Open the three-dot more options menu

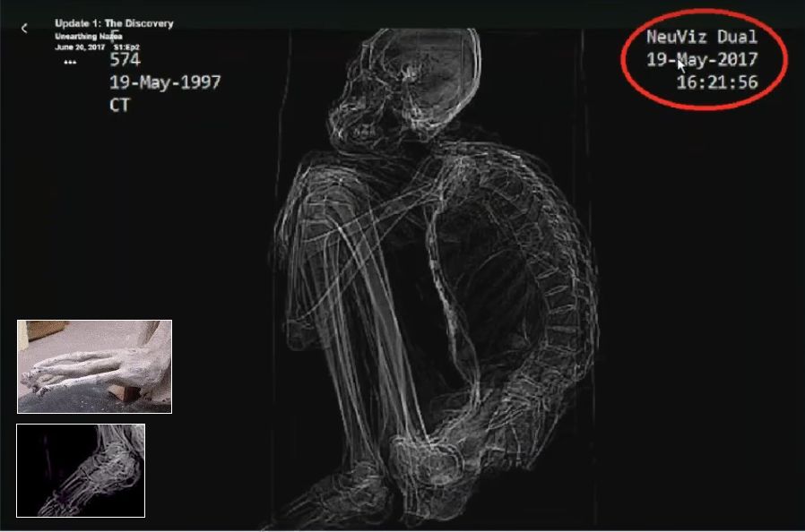(x=70, y=62)
